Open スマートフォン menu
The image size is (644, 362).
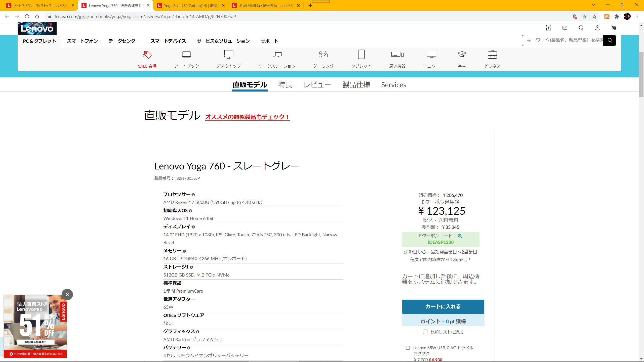(83, 41)
